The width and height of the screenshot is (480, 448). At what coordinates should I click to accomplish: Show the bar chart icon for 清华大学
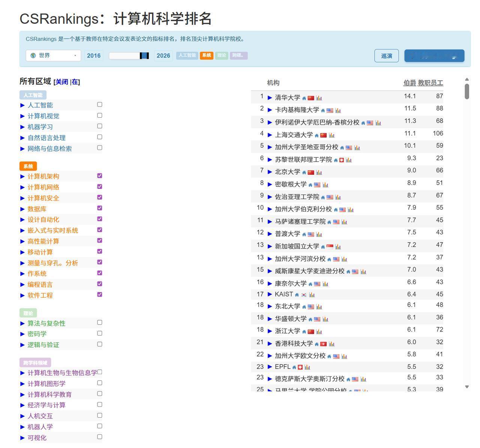pyautogui.click(x=319, y=98)
